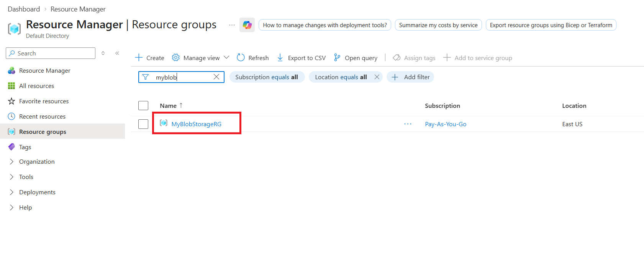Screen dimensions: 644x257
Task: Select Resource groups in the sidebar
Action: pyautogui.click(x=62, y=132)
